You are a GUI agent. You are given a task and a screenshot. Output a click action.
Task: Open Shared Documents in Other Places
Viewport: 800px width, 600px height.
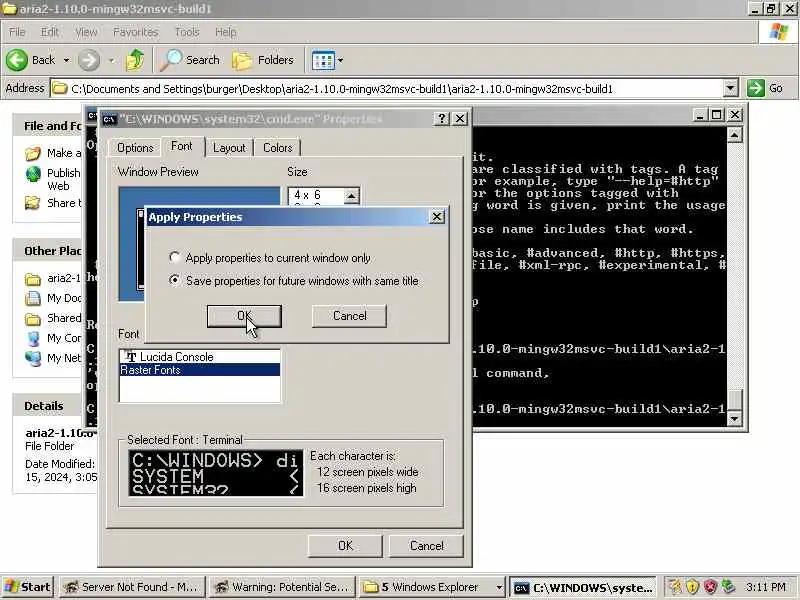pos(53,318)
